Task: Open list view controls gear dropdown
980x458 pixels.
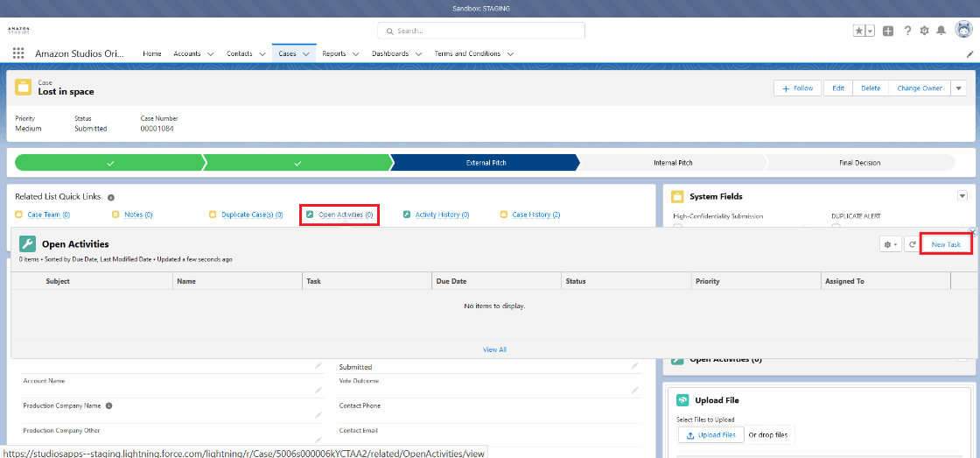Action: pyautogui.click(x=890, y=244)
